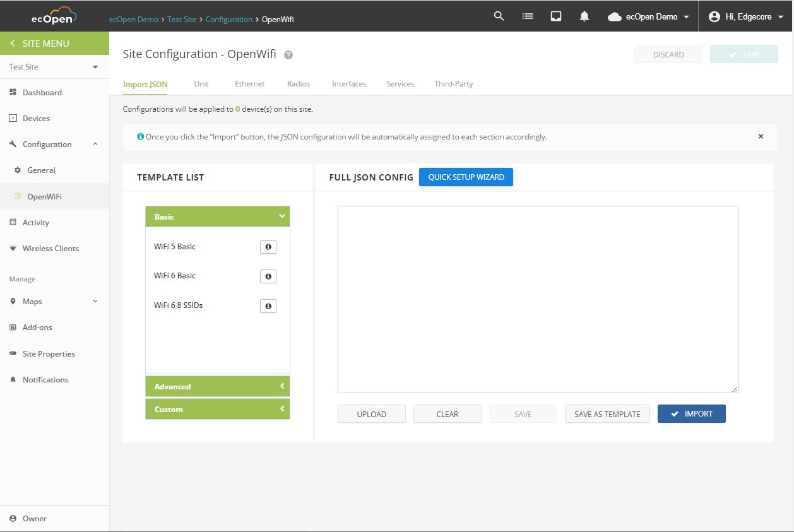Launch the QUICK SETUP WIZARD
The width and height of the screenshot is (794, 532).
[x=466, y=177]
